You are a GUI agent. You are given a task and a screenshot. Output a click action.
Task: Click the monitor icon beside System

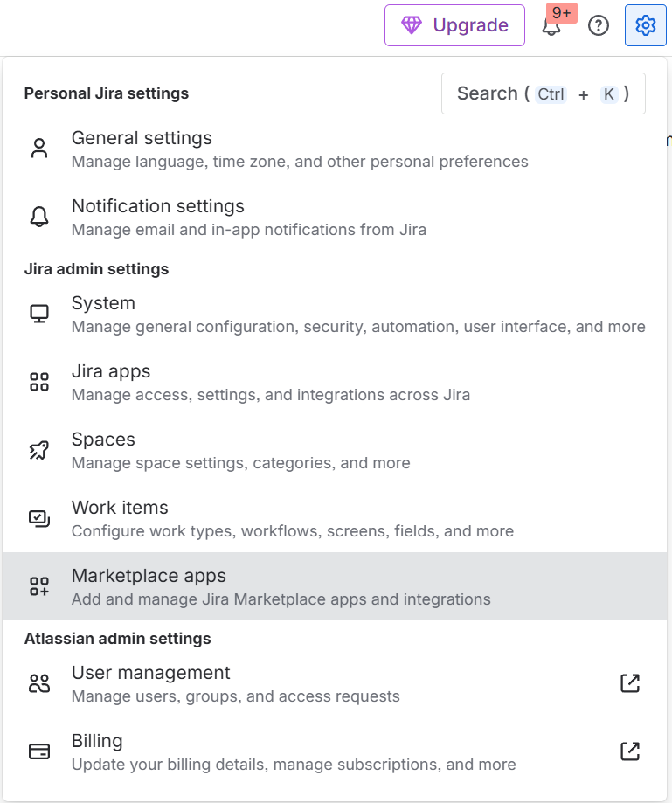click(x=39, y=314)
